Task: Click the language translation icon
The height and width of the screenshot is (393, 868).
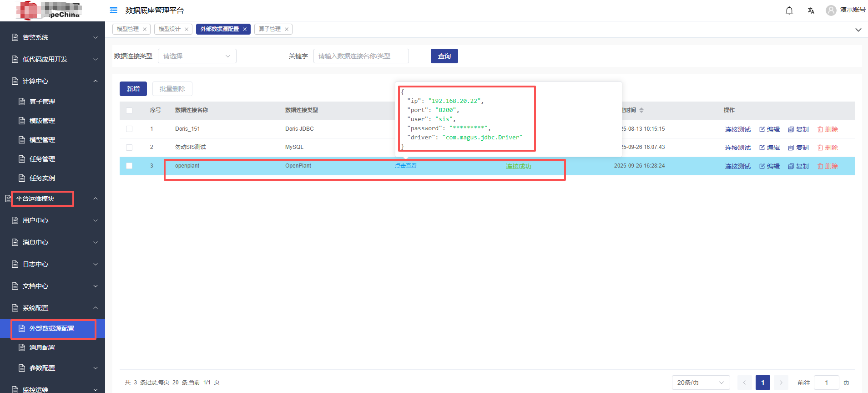Action: pyautogui.click(x=811, y=10)
